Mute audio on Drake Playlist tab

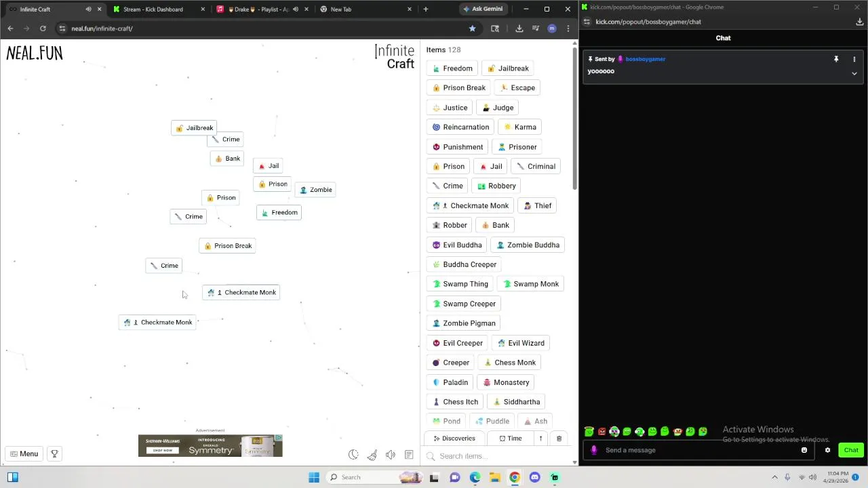296,9
